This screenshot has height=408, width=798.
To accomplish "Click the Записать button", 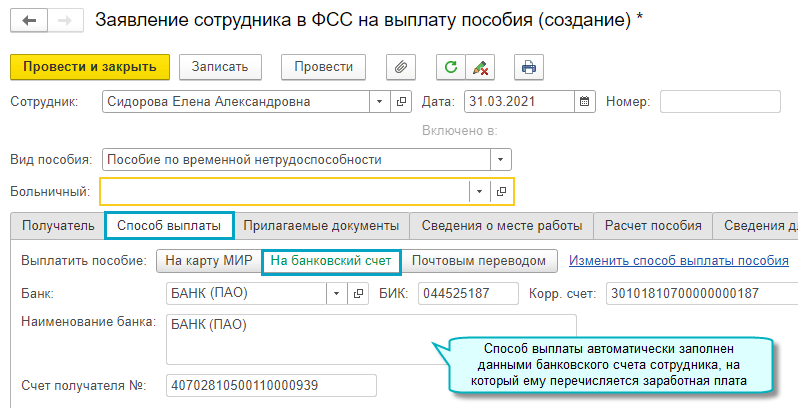I will (x=220, y=67).
